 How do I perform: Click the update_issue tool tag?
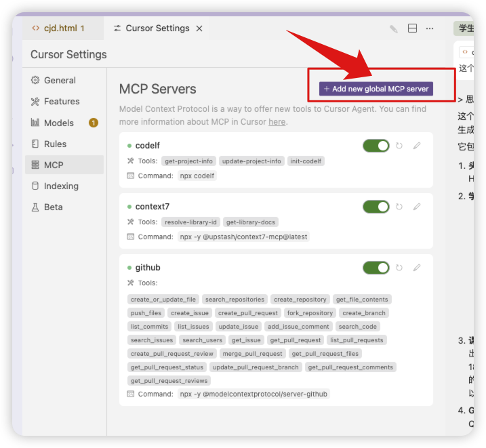(239, 327)
